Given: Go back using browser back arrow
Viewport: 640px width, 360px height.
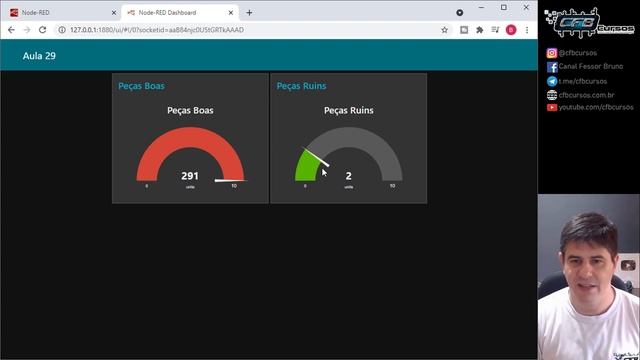Looking at the screenshot, I should tap(11, 30).
